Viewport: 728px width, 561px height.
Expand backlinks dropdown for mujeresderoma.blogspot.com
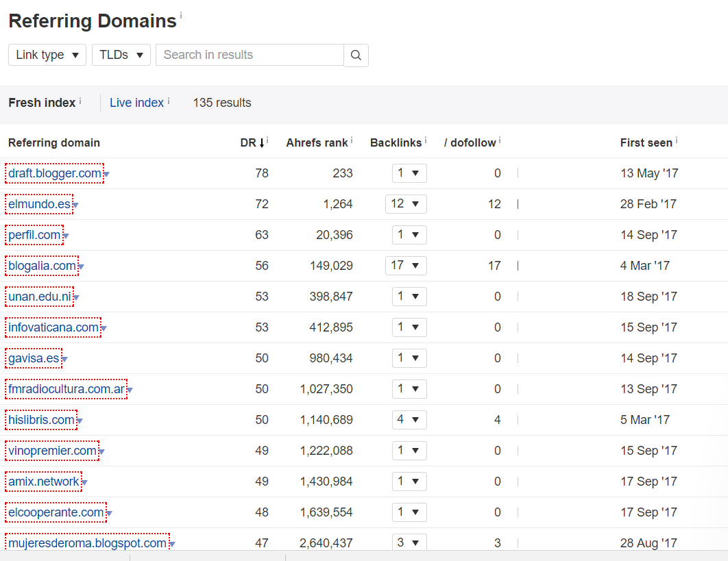[409, 543]
